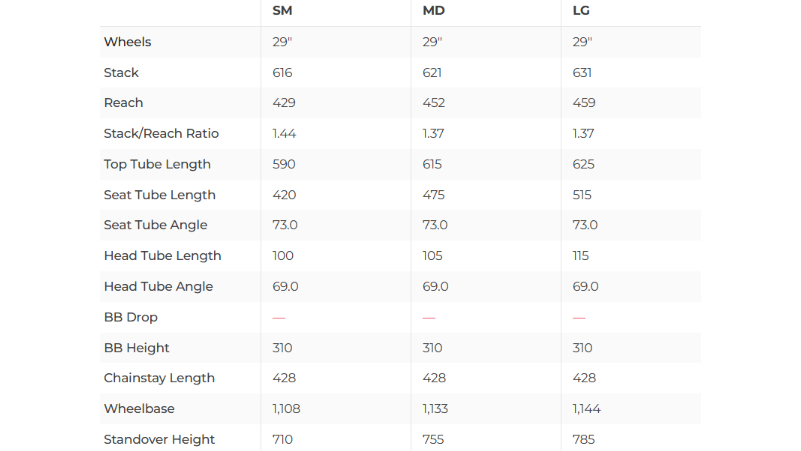Select the MD Reach value 452
Image resolution: width=801 pixels, height=451 pixels.
coord(435,103)
